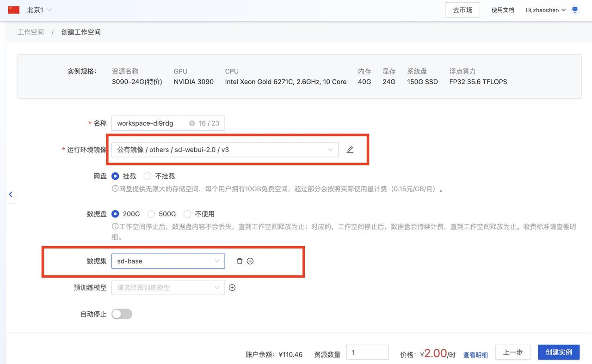592x364 pixels.
Task: Open the 预训练模型 dropdown
Action: tap(168, 287)
